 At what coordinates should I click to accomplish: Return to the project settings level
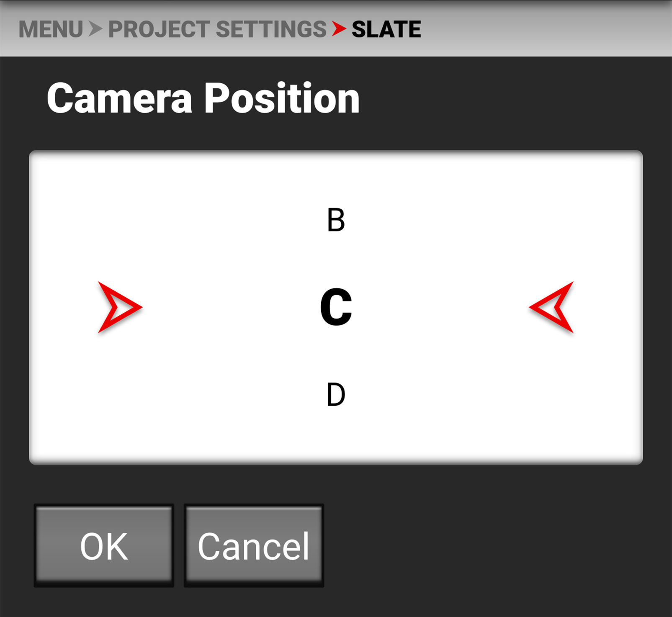pyautogui.click(x=217, y=29)
